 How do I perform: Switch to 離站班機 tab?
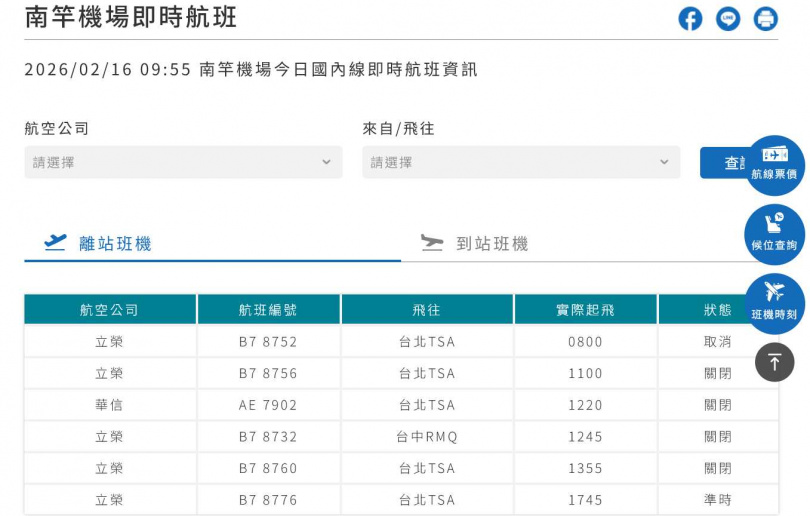tap(212, 243)
